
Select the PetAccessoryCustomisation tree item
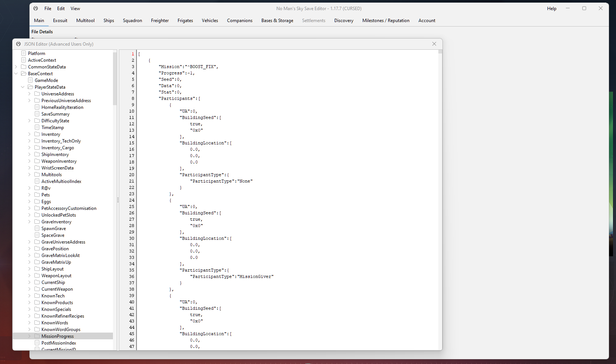(x=69, y=208)
